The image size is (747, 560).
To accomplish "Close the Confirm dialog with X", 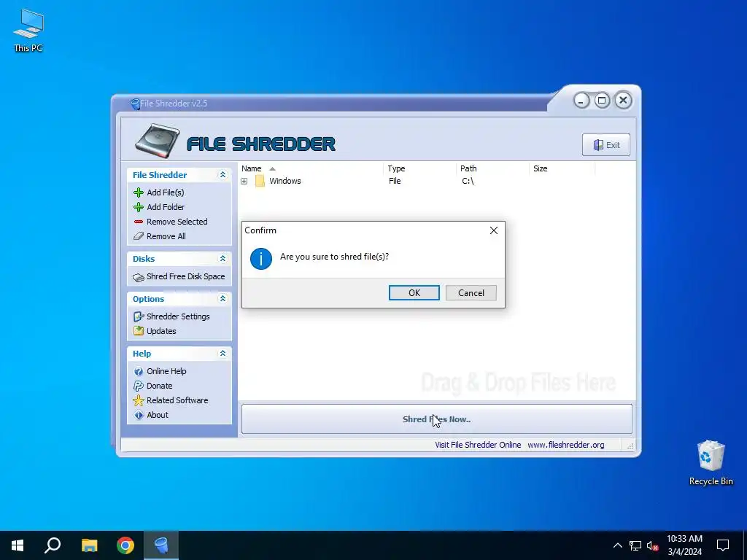I will 494,230.
